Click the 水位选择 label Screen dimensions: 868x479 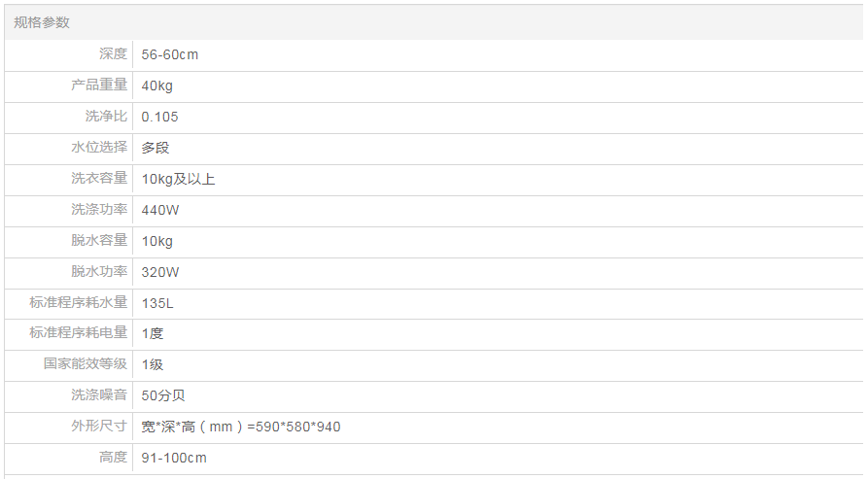tap(99, 148)
